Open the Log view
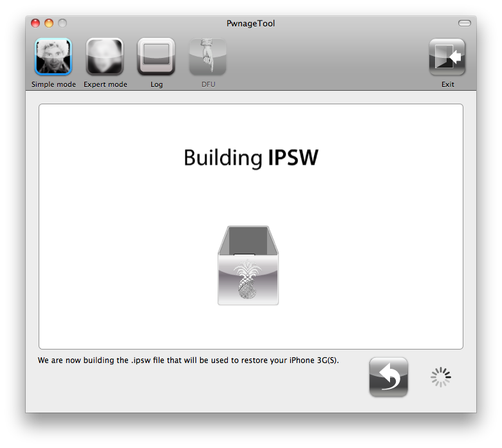The height and width of the screenshot is (448, 502). 156,57
